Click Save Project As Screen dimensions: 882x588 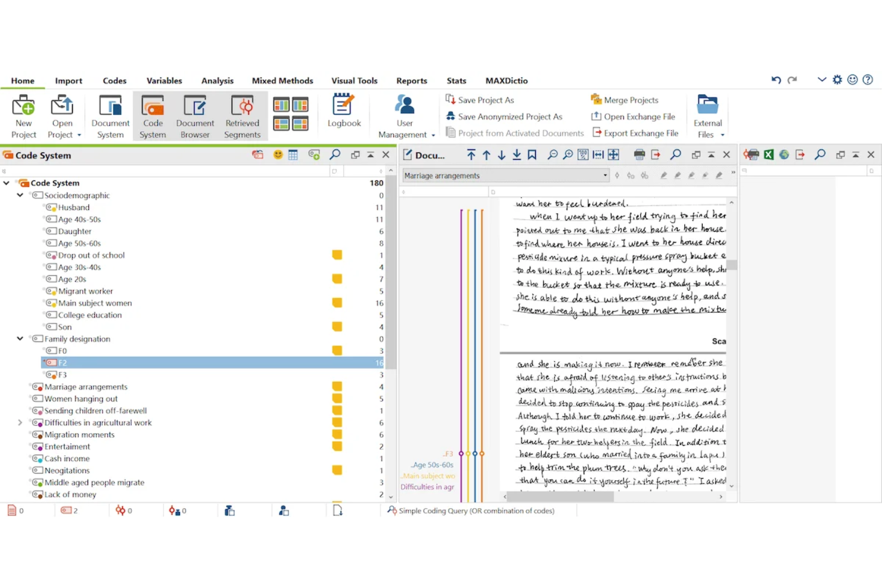pos(480,100)
